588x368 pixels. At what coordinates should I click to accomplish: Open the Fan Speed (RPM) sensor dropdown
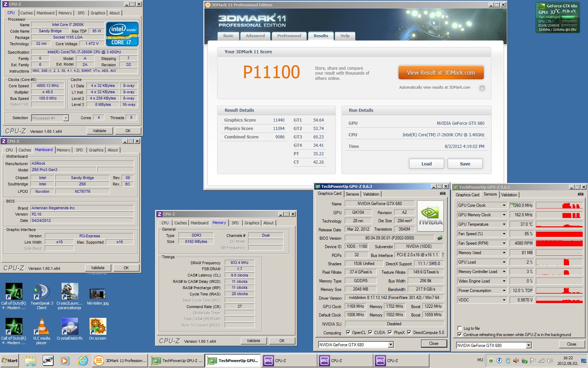[x=504, y=243]
